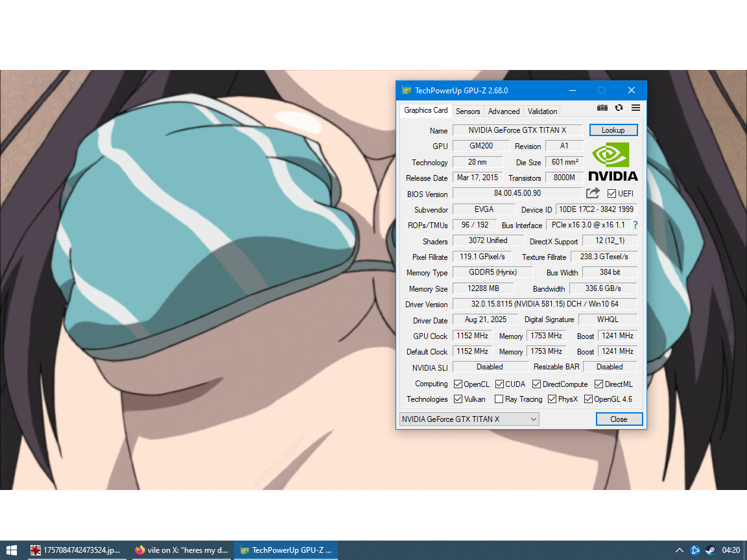Click the Technology field 28 nm
The image size is (747, 560).
(x=477, y=162)
